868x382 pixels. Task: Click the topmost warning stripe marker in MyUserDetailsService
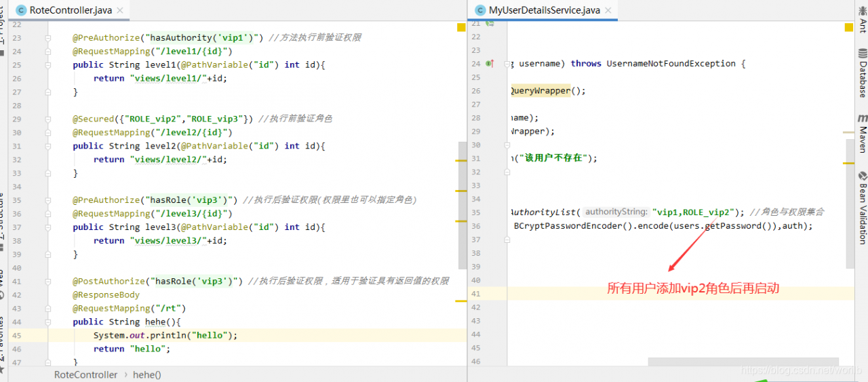click(849, 132)
